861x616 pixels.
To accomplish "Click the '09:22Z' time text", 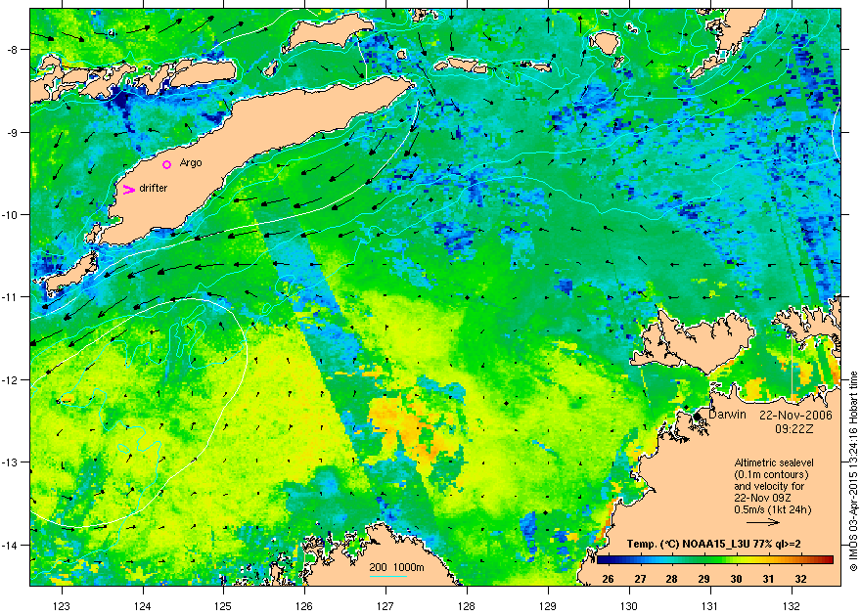I will (x=794, y=427).
